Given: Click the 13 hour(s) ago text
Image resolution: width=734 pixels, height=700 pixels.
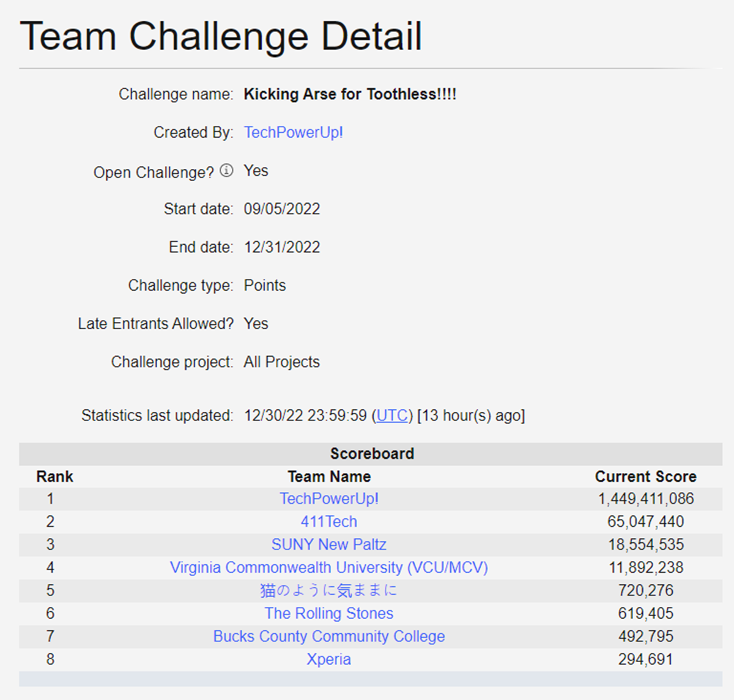Looking at the screenshot, I should pyautogui.click(x=471, y=415).
